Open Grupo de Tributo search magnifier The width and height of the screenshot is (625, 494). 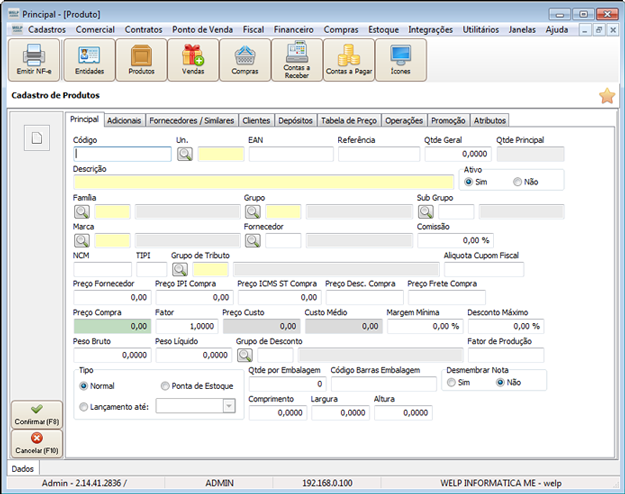coord(180,269)
